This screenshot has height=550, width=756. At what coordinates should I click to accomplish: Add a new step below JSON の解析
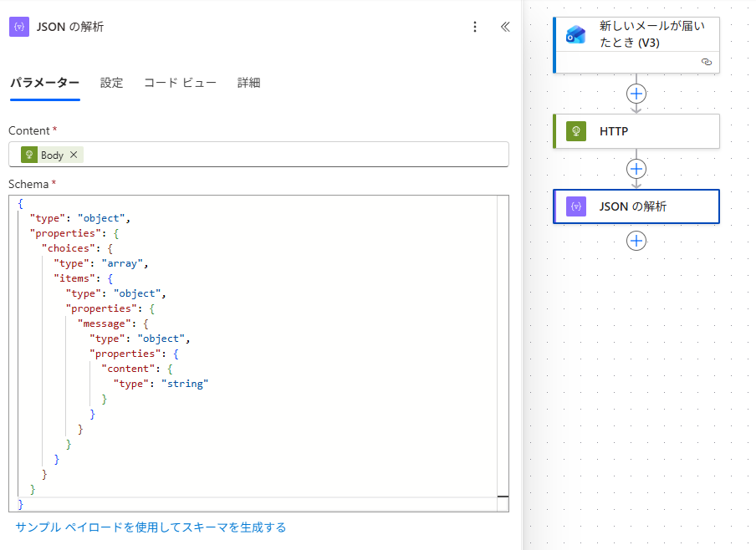point(636,241)
